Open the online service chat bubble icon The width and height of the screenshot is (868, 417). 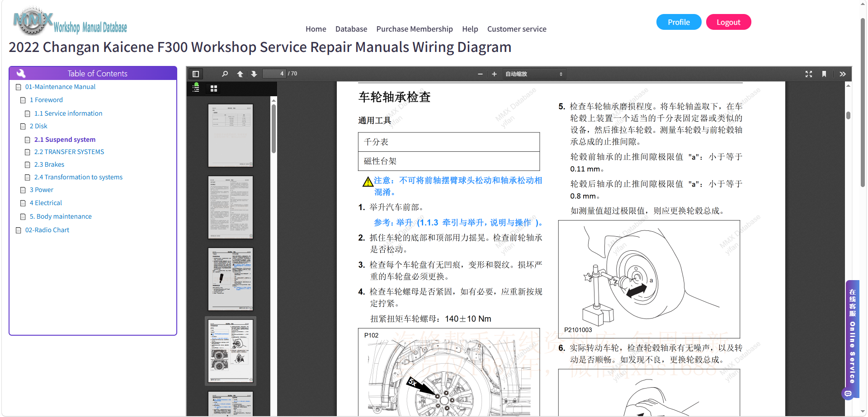click(848, 394)
